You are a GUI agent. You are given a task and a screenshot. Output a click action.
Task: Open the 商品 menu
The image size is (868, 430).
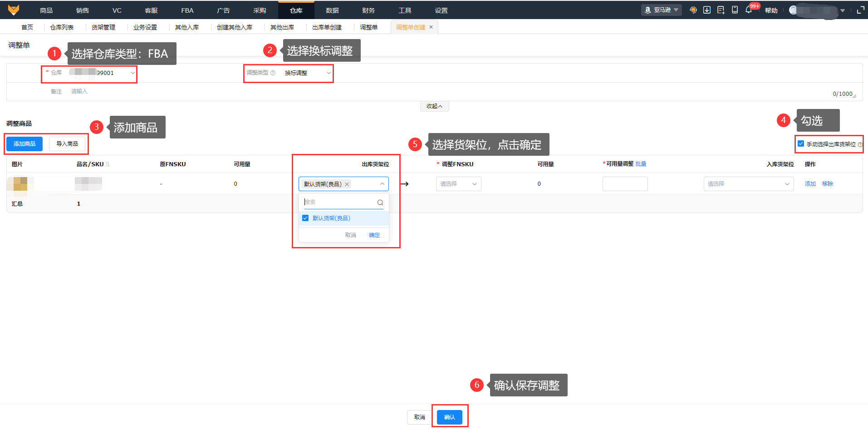(x=46, y=10)
